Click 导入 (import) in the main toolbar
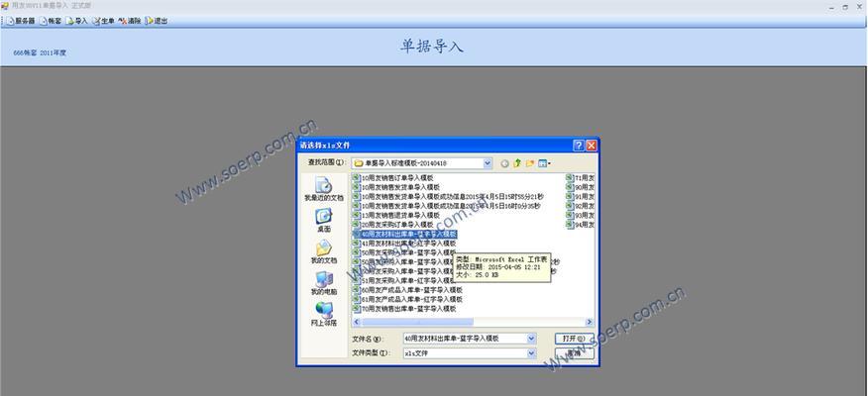The image size is (868, 396). click(x=77, y=21)
